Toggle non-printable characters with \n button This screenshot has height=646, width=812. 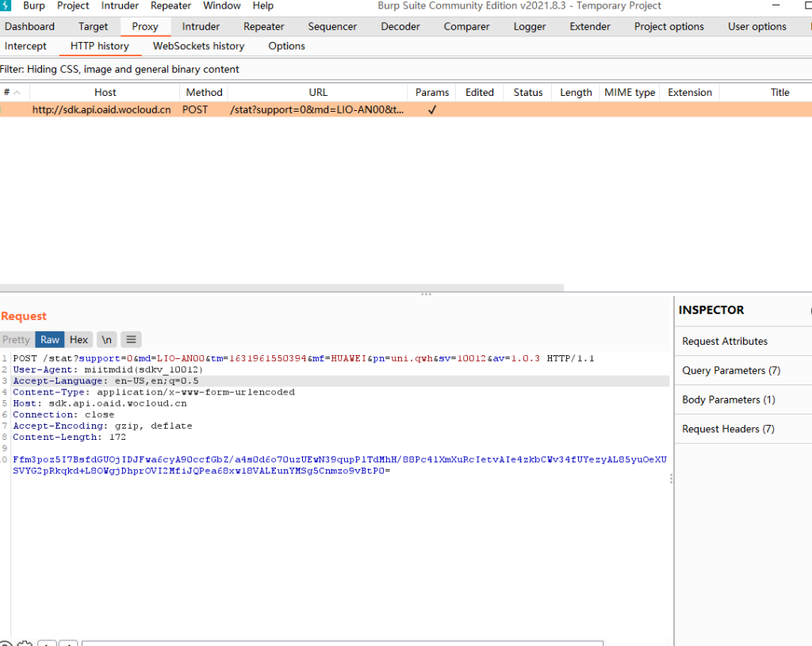(x=105, y=339)
